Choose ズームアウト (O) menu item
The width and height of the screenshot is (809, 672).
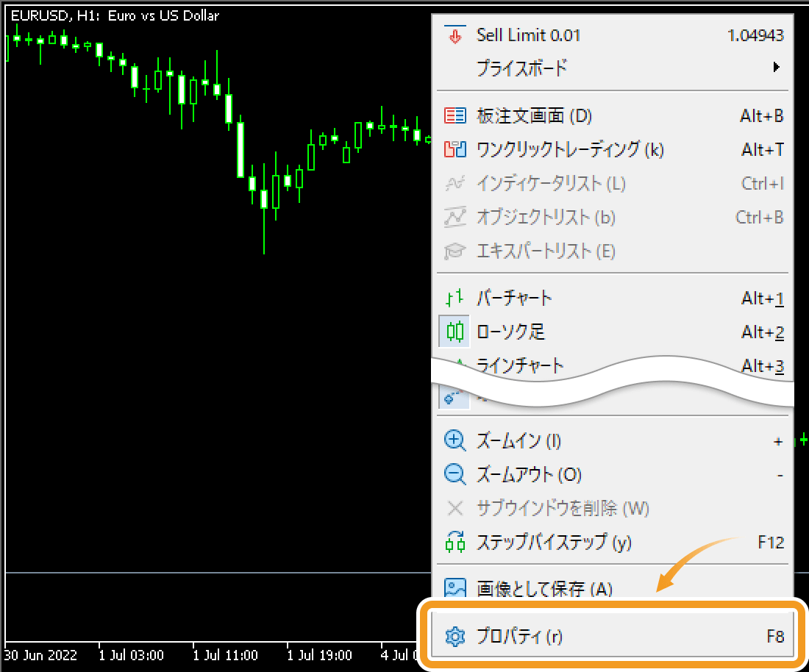613,474
